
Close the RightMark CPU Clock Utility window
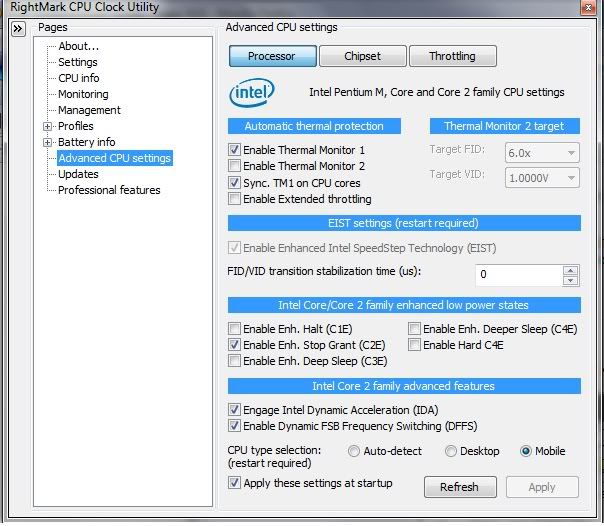pos(589,7)
